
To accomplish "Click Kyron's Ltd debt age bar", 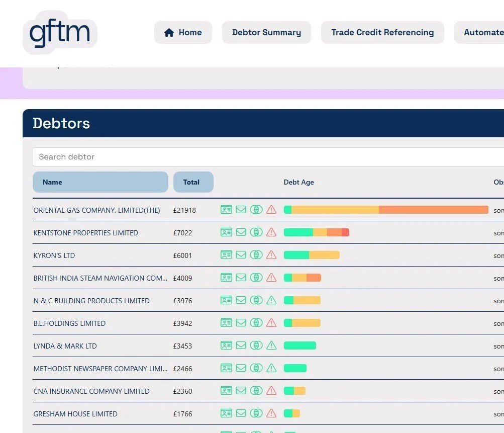I will (x=312, y=255).
